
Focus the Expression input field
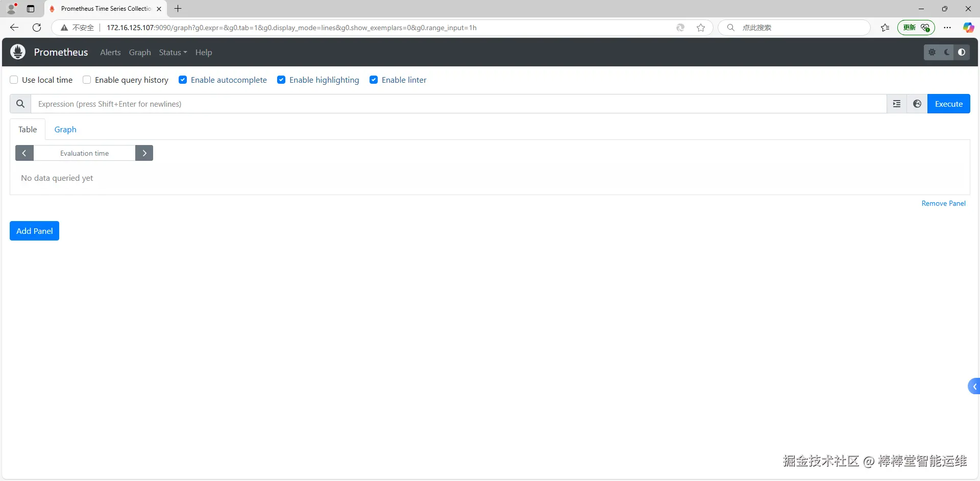pyautogui.click(x=458, y=104)
